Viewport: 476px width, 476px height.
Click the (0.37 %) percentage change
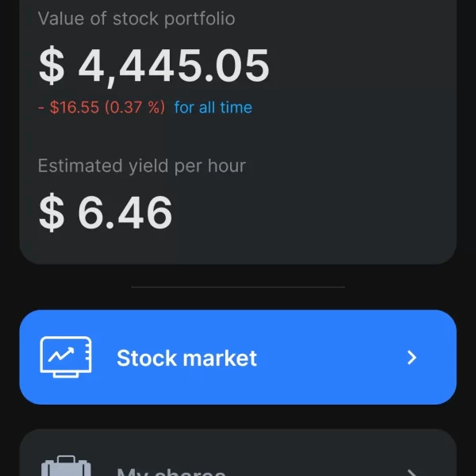pos(135,108)
